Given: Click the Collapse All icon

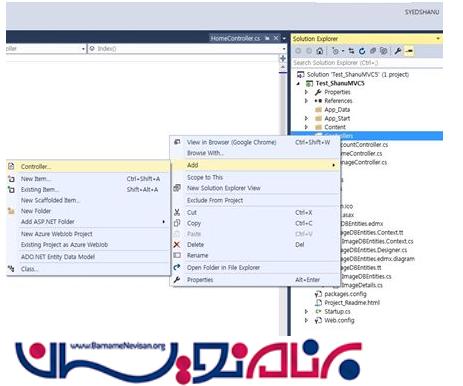Looking at the screenshot, I should [373, 51].
